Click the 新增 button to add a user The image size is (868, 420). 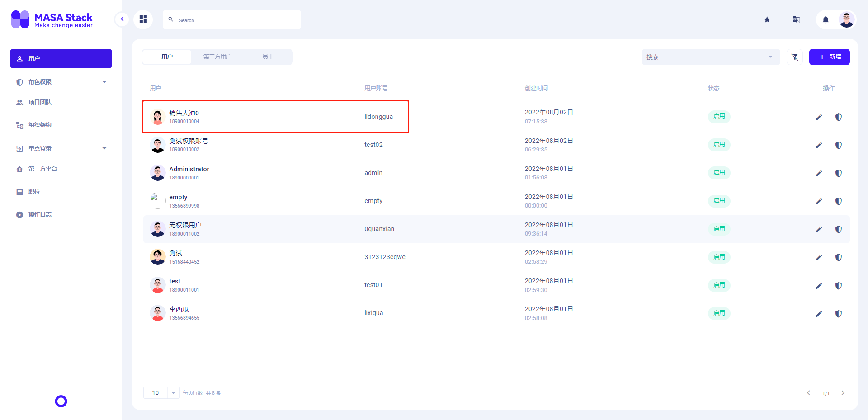click(x=829, y=57)
